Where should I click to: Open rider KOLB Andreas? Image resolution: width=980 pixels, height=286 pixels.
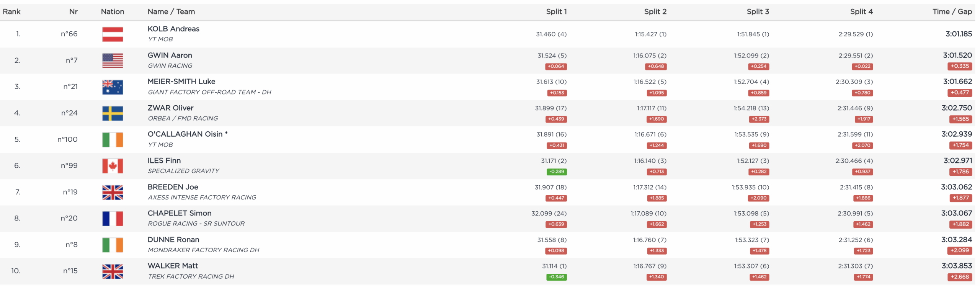point(173,29)
